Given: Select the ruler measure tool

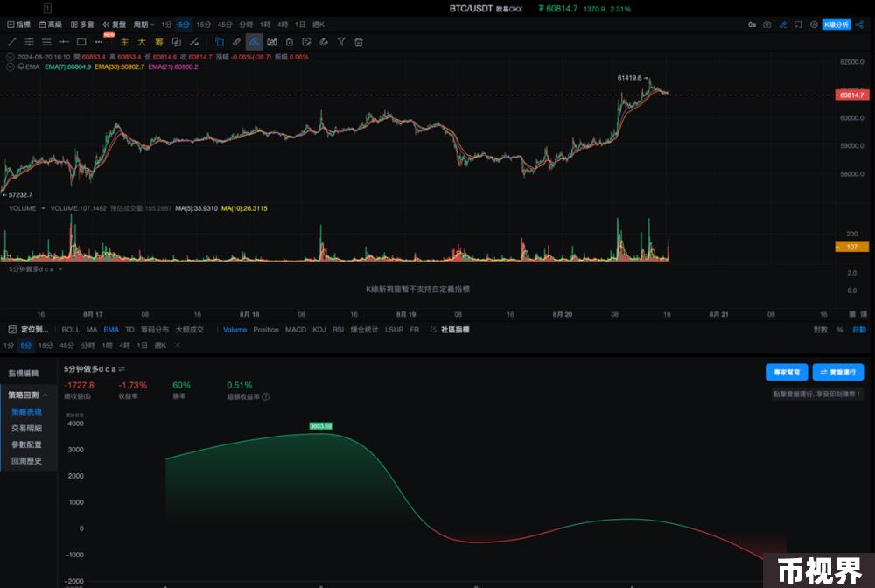Looking at the screenshot, I should click(x=236, y=42).
